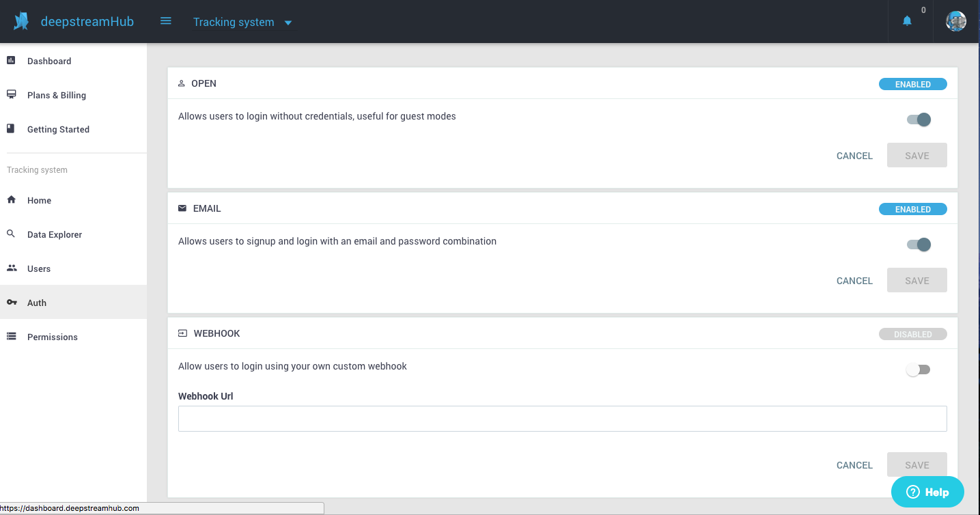
Task: Open the Help chat widget
Action: pyautogui.click(x=927, y=492)
